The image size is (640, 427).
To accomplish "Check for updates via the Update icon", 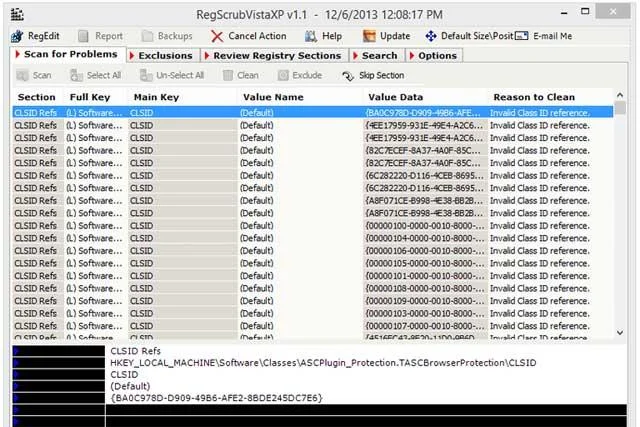I will pos(369,36).
